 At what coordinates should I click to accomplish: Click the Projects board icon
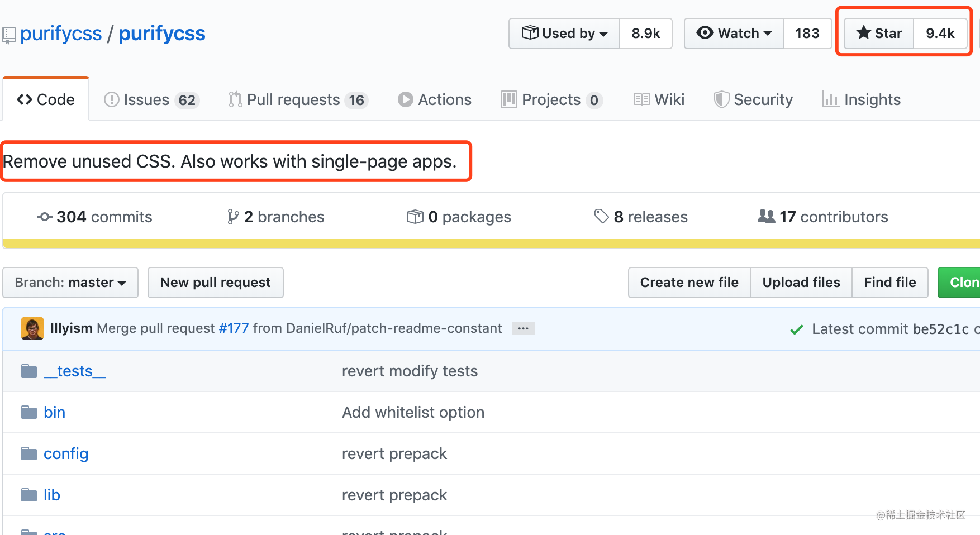pyautogui.click(x=509, y=99)
